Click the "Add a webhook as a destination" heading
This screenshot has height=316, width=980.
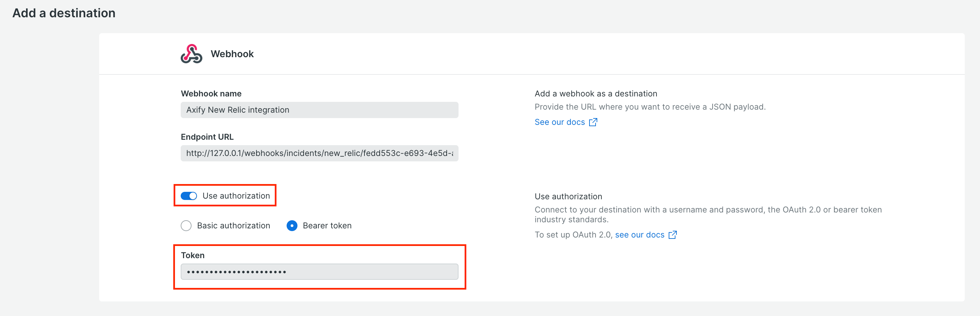(596, 93)
